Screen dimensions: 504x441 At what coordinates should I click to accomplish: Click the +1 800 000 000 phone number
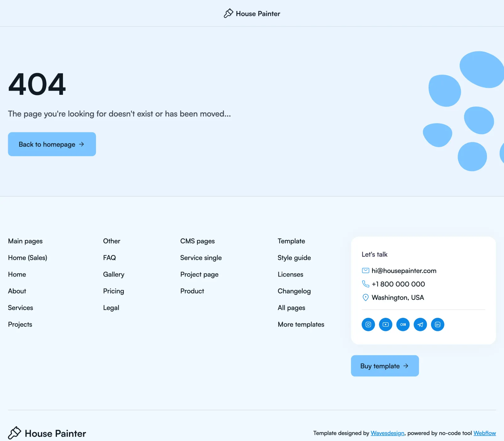coord(398,284)
